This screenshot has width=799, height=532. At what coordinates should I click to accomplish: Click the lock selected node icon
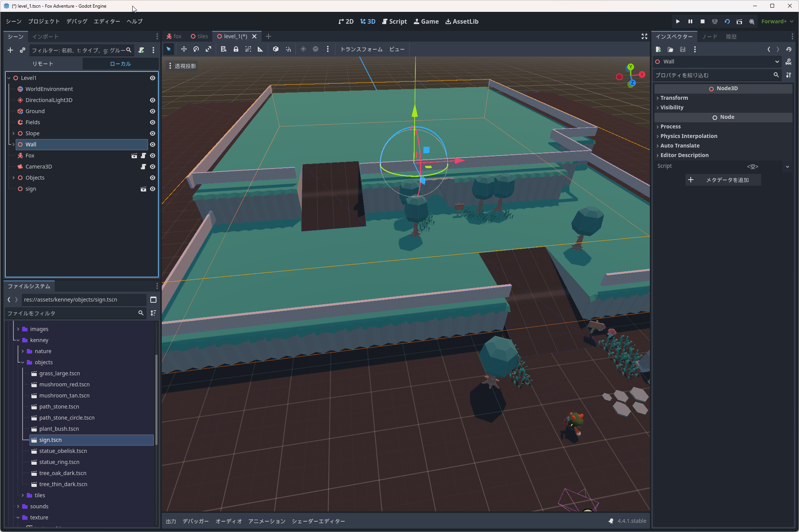pyautogui.click(x=236, y=49)
